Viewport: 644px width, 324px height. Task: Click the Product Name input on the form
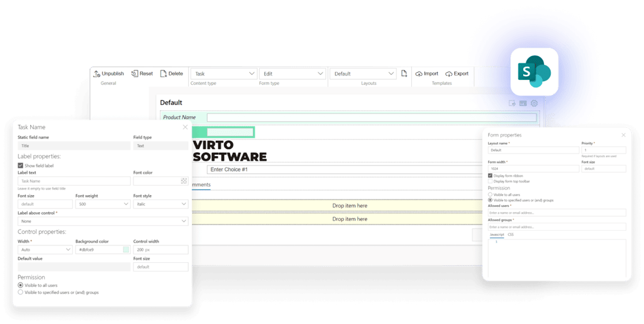coord(372,118)
